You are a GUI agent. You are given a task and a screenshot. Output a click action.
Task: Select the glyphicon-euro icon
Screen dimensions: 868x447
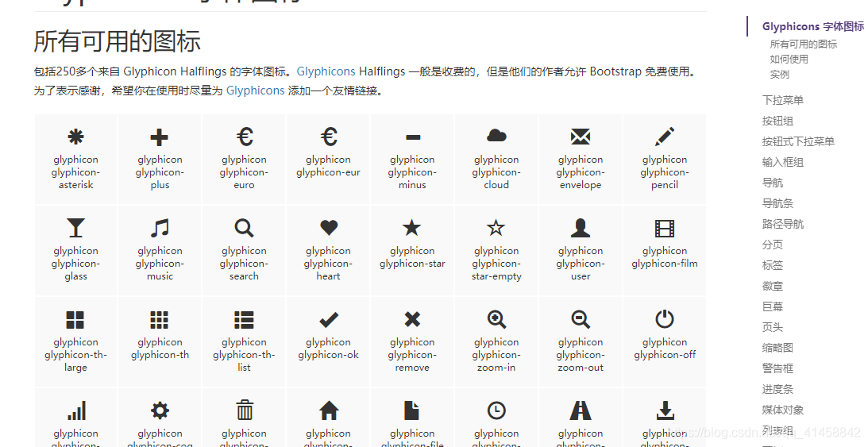pos(244,137)
